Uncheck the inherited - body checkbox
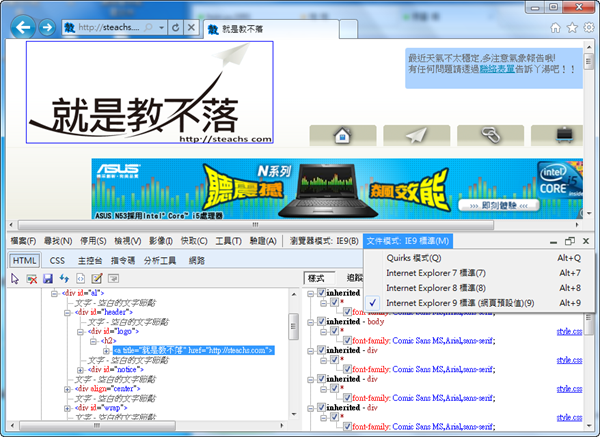The height and width of the screenshot is (437, 600). (321, 321)
